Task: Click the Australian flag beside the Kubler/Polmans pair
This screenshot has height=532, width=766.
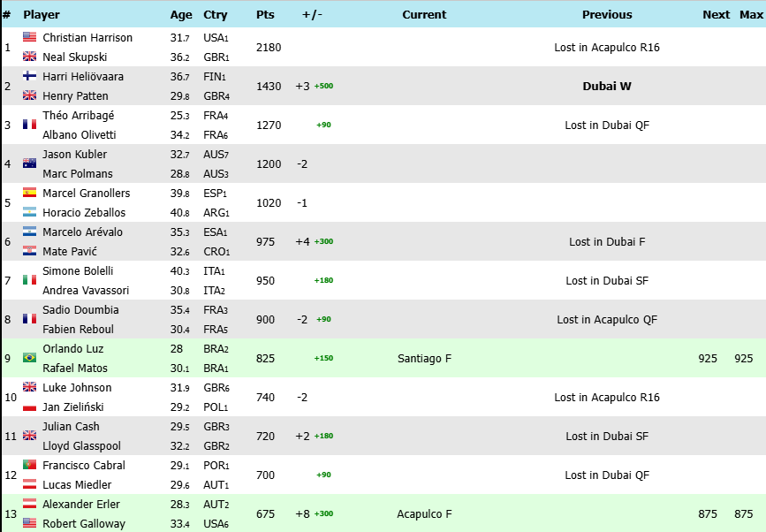Action: tap(29, 163)
